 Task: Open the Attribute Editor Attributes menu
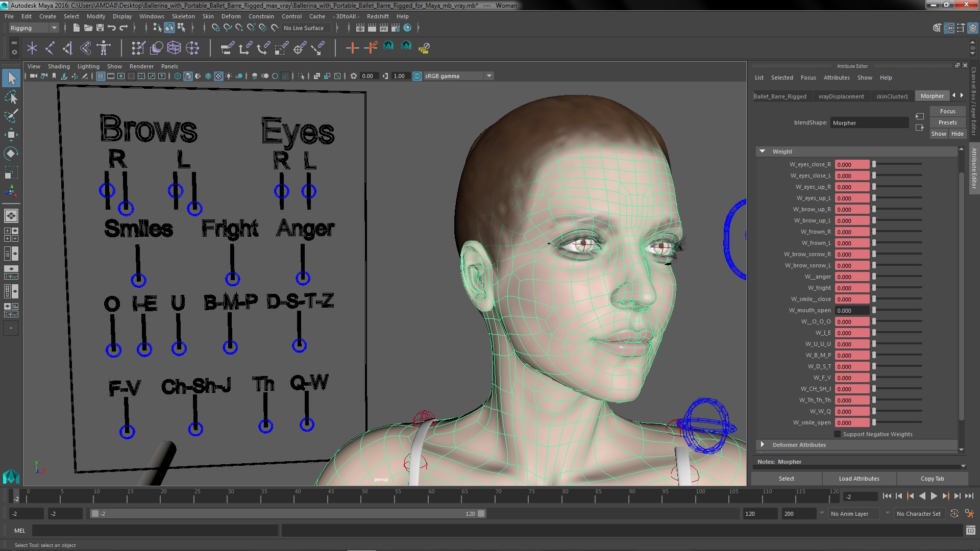pos(837,78)
